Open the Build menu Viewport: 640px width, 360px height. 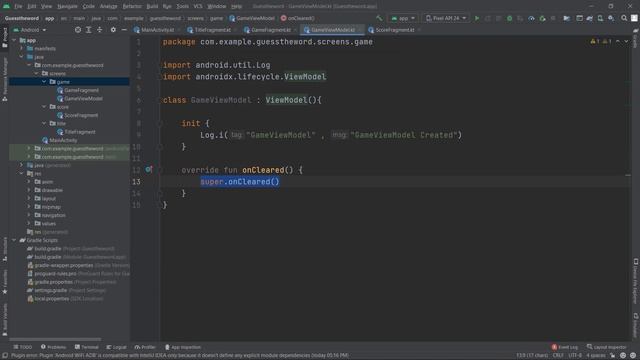(152, 7)
